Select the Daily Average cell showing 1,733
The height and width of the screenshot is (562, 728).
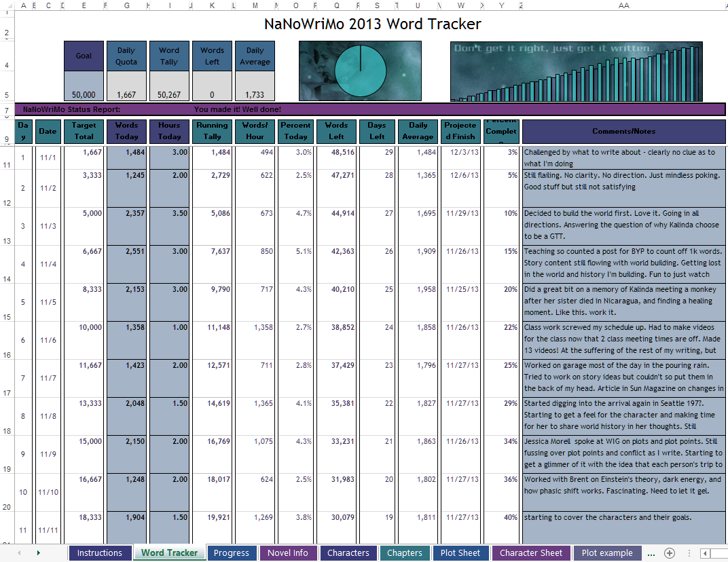coord(255,86)
